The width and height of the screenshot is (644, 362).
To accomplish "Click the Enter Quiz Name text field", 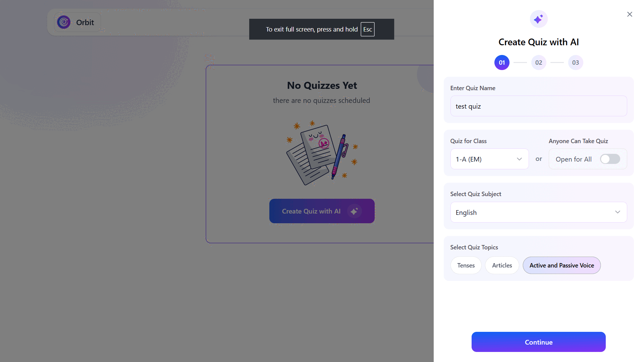I will coord(538,106).
